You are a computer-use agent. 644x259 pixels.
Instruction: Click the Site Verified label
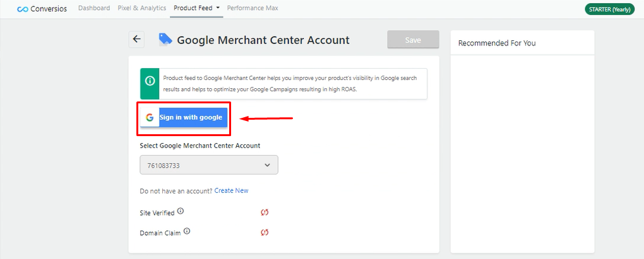tap(157, 213)
